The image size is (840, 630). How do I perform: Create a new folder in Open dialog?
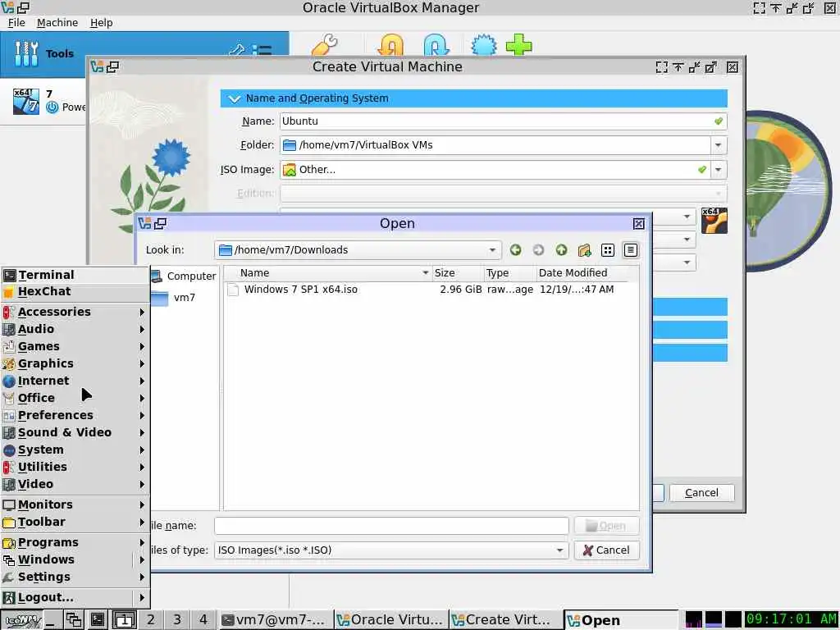(x=584, y=250)
